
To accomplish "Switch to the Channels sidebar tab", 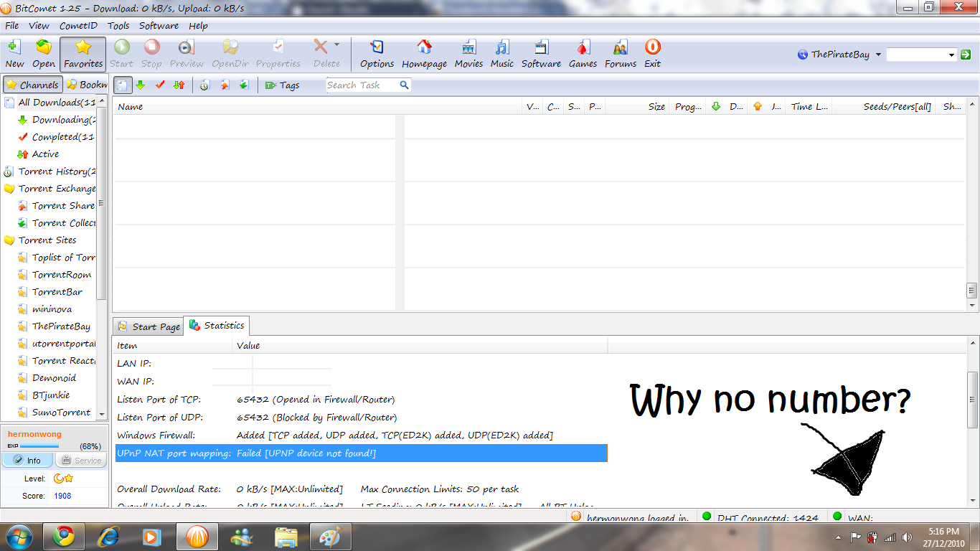I will point(32,85).
